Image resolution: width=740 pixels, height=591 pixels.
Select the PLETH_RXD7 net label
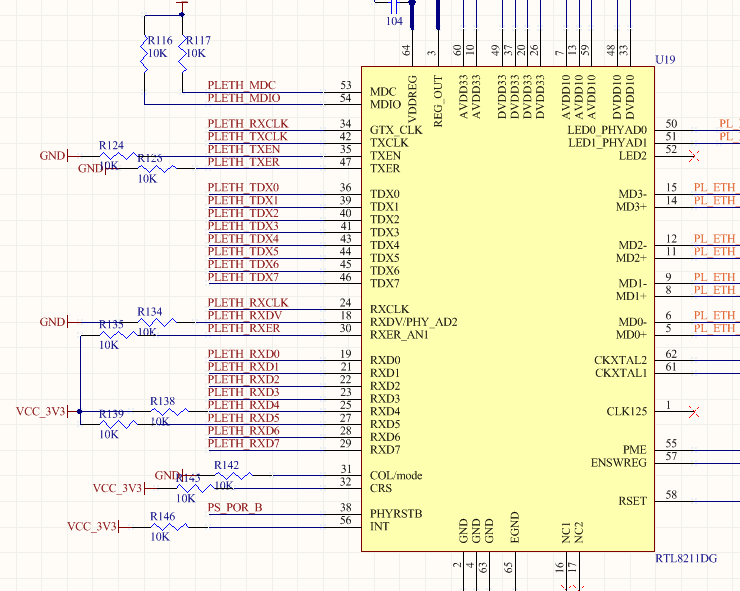coord(244,444)
